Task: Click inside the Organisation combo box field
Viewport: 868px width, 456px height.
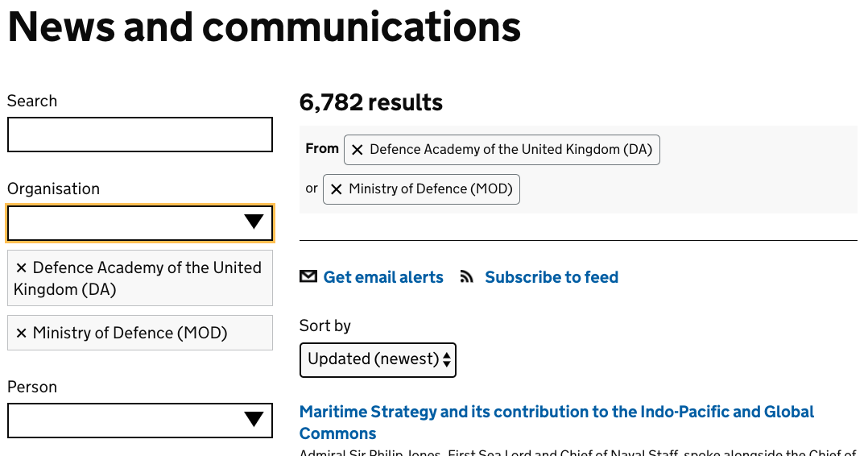Action: 121,223
